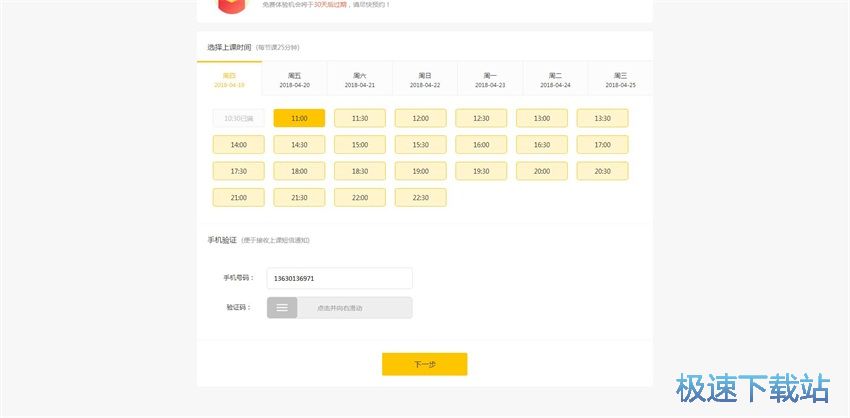Pick the 12:30 time slot
Screen dimensions: 850x418
(x=481, y=118)
